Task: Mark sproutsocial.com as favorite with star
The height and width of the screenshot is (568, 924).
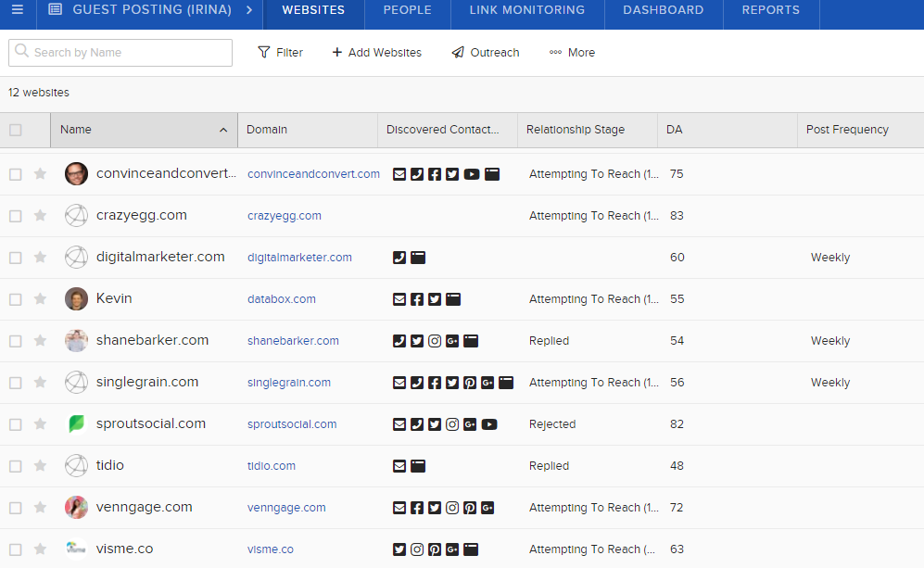Action: [x=40, y=424]
